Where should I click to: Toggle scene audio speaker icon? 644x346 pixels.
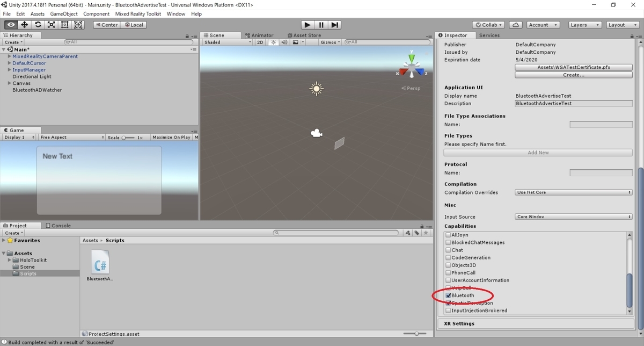tap(284, 42)
